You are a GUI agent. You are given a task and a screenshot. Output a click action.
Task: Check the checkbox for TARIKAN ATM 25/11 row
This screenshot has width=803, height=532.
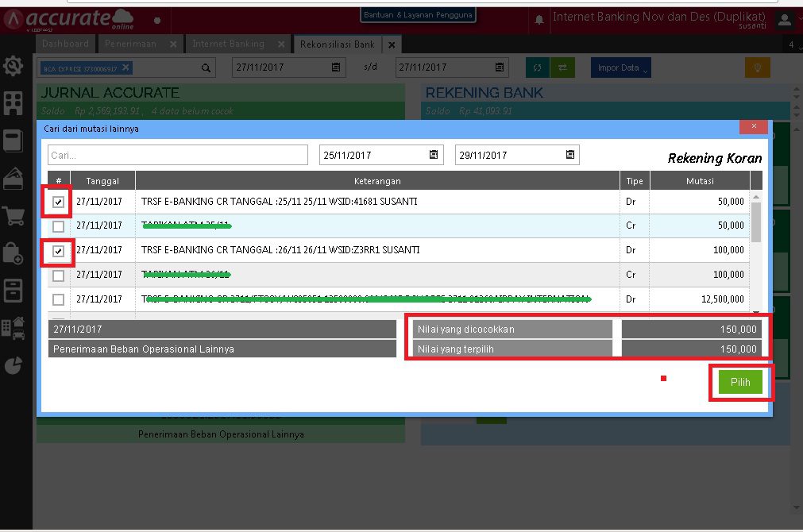(58, 226)
